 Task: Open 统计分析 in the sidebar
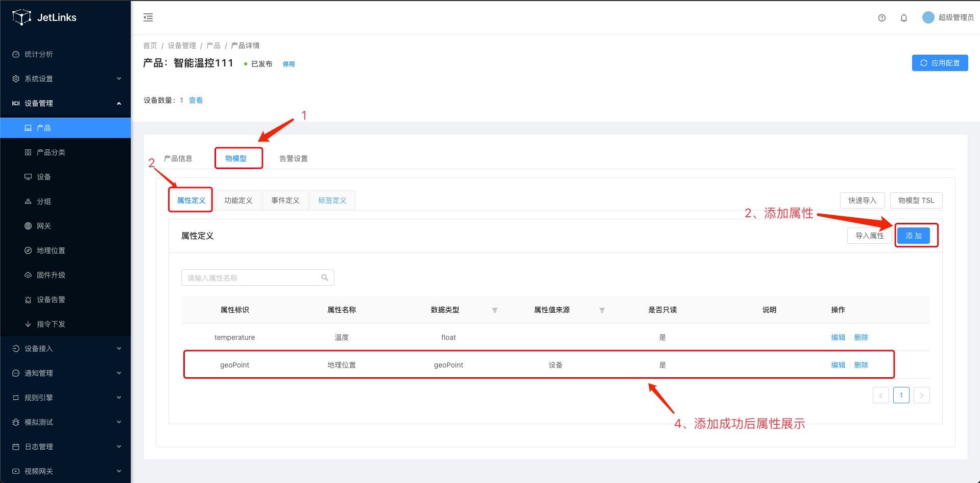pyautogui.click(x=65, y=54)
